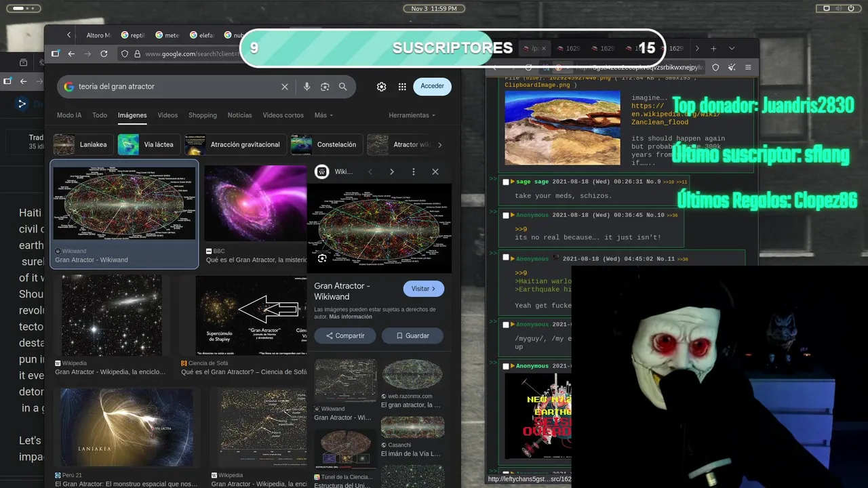This screenshot has height=488, width=868.
Task: Start voice search with microphone icon
Action: pyautogui.click(x=307, y=87)
